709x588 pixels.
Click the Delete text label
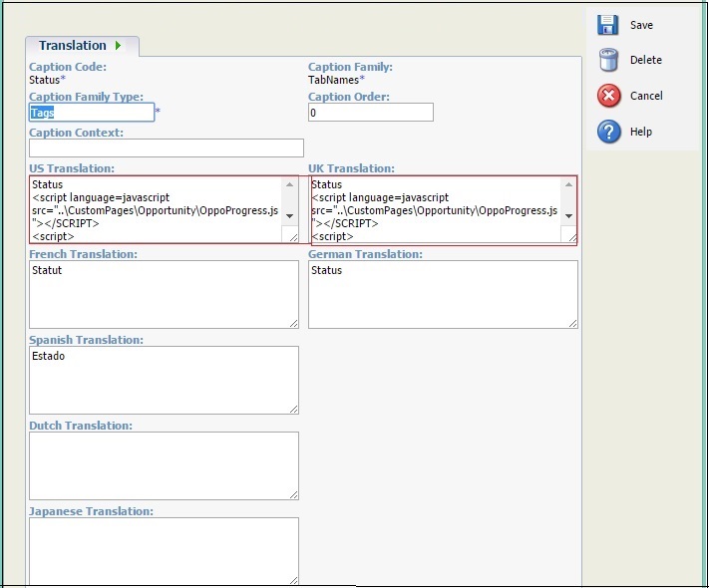(x=646, y=60)
